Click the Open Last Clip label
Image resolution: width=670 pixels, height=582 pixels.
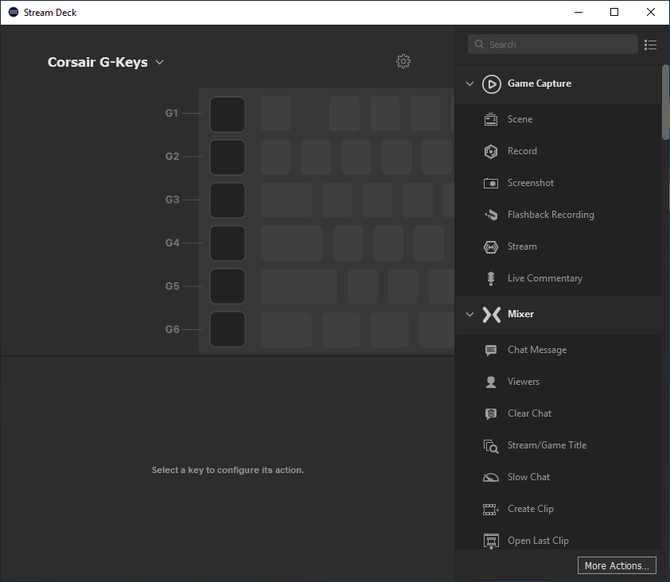click(538, 541)
